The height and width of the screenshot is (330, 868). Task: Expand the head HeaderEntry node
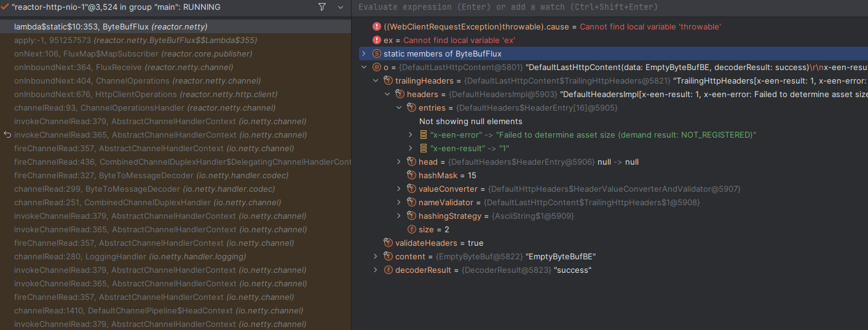point(399,162)
